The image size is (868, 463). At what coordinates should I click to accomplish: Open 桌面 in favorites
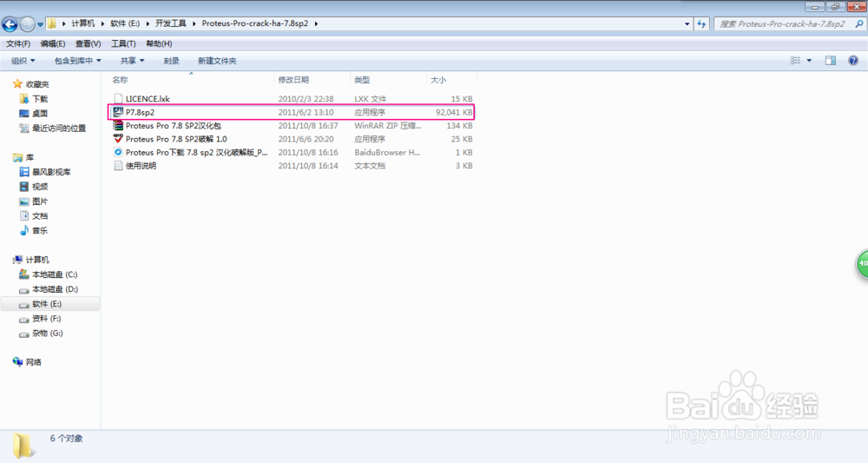tap(40, 113)
